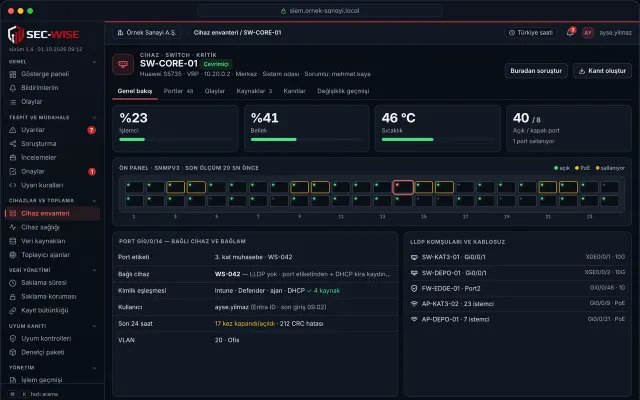
Task: Click the Kanıt oluştur button
Action: coord(602,71)
